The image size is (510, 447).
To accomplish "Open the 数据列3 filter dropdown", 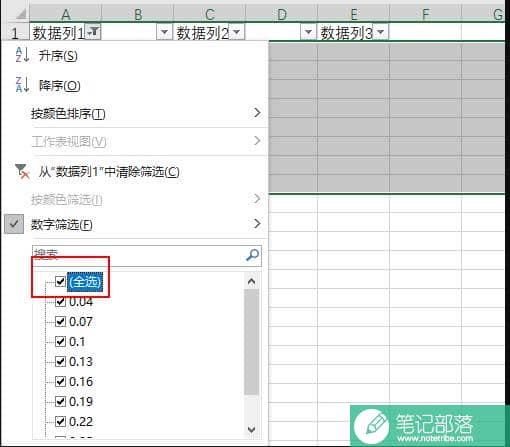I will [x=380, y=32].
